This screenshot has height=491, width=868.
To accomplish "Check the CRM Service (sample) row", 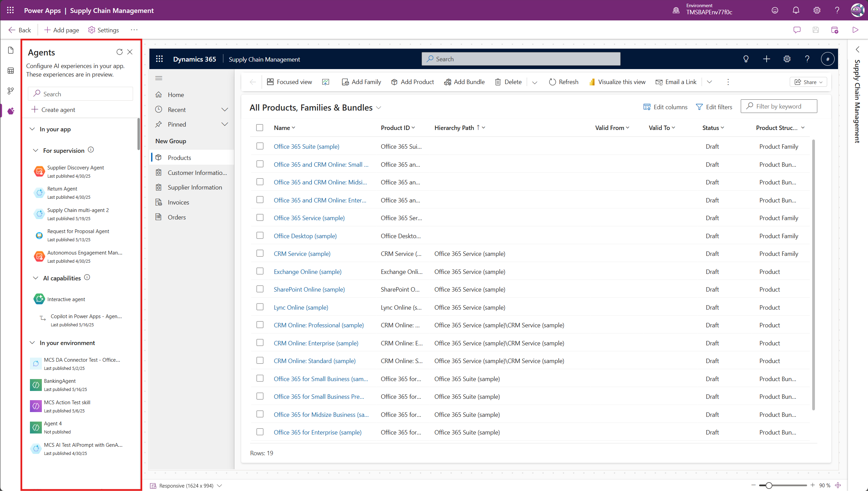I will click(x=260, y=253).
